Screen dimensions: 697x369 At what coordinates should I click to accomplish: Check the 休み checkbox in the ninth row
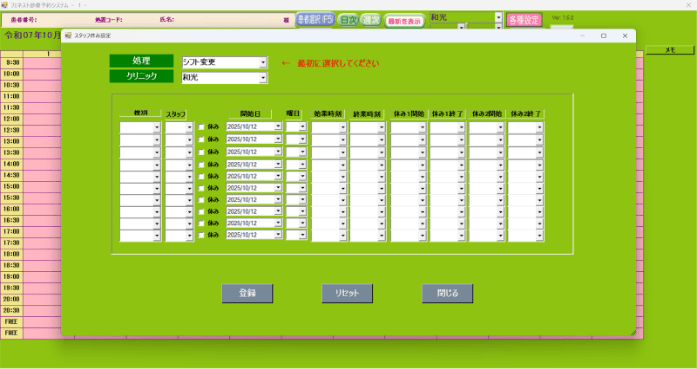point(201,223)
